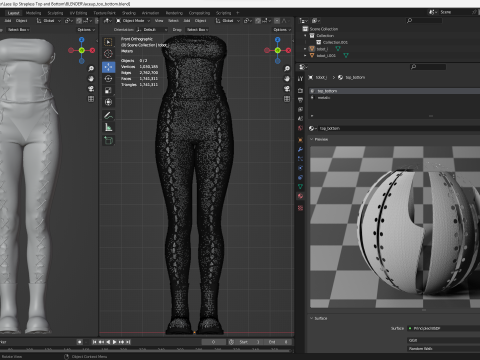This screenshot has height=360, width=480.
Task: Switch to the Sculpting workspace tab
Action: tap(55, 13)
